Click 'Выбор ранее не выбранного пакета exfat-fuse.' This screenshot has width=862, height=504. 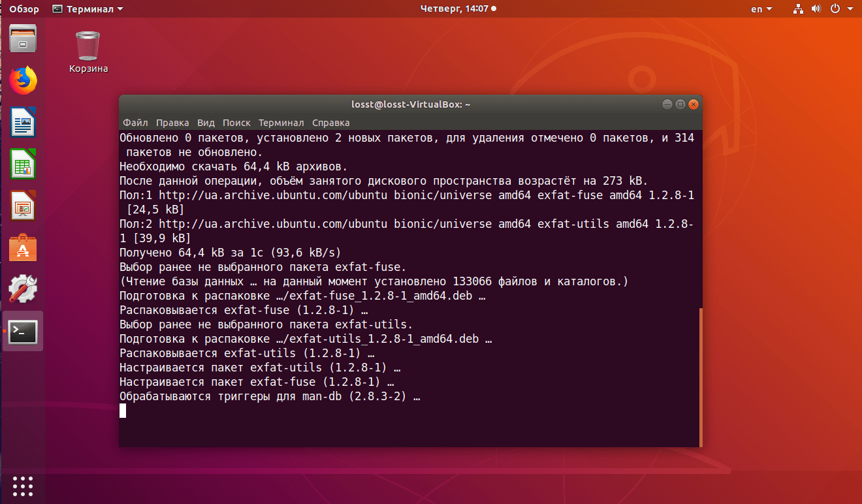(x=263, y=267)
